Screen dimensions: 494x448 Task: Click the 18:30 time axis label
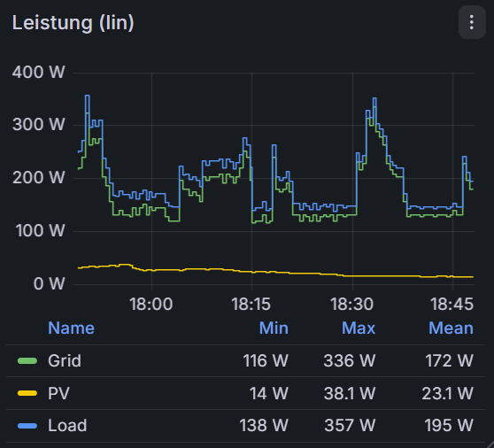pos(351,304)
